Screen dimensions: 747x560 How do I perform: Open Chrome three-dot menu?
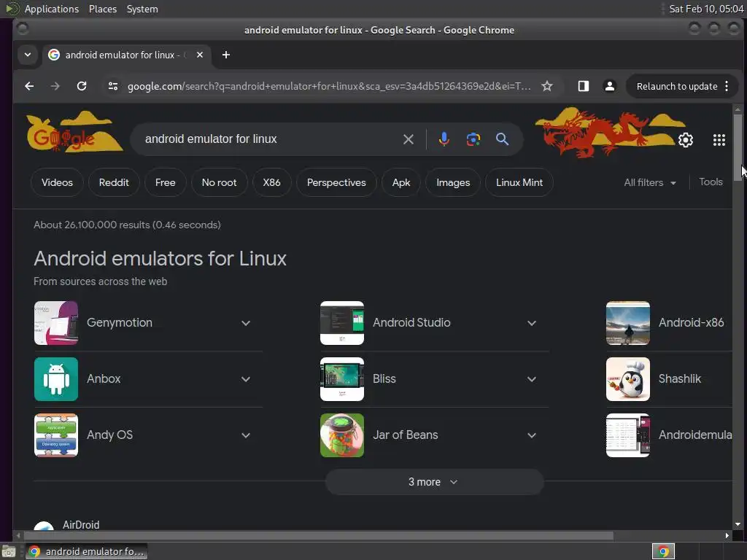pos(727,86)
